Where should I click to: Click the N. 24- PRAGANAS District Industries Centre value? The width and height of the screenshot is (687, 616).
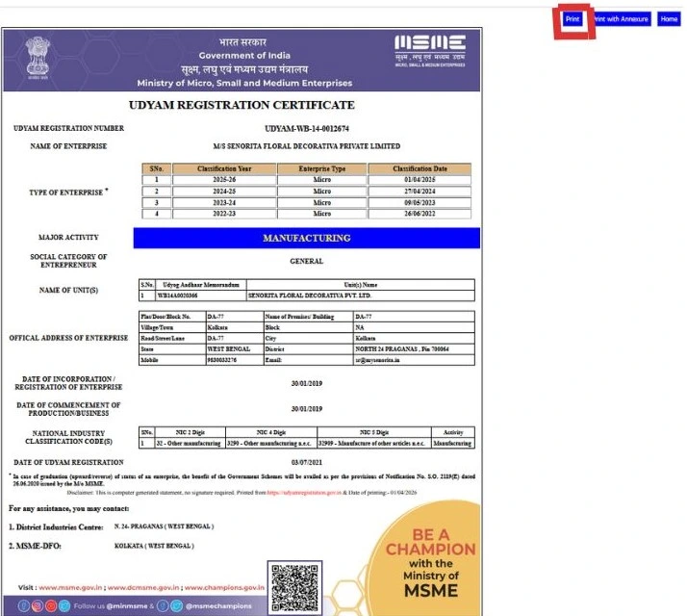(164, 526)
